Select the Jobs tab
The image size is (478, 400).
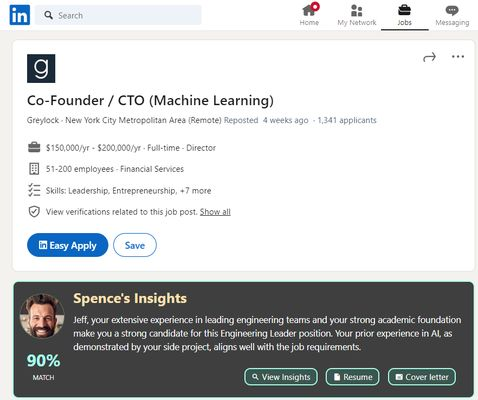(404, 15)
